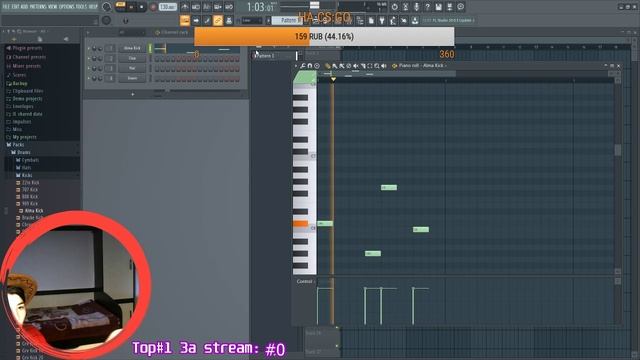Save project with the floppy disk icon

(x=438, y=7)
